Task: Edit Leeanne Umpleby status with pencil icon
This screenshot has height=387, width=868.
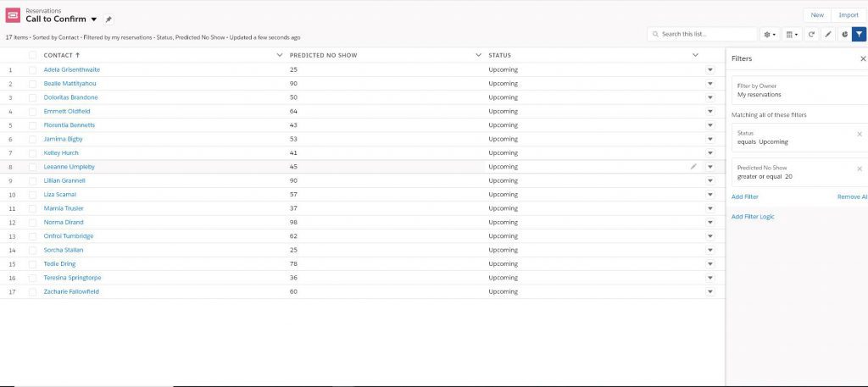Action: coord(693,167)
